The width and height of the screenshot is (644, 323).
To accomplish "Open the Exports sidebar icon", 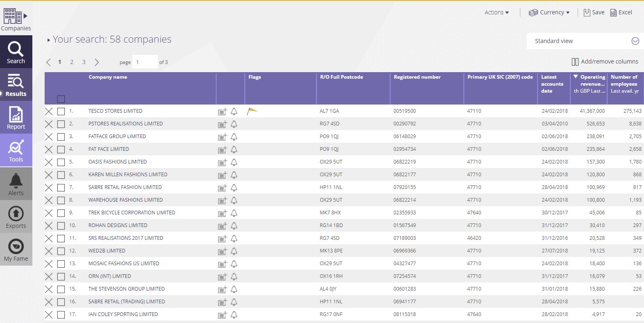I will tap(16, 216).
